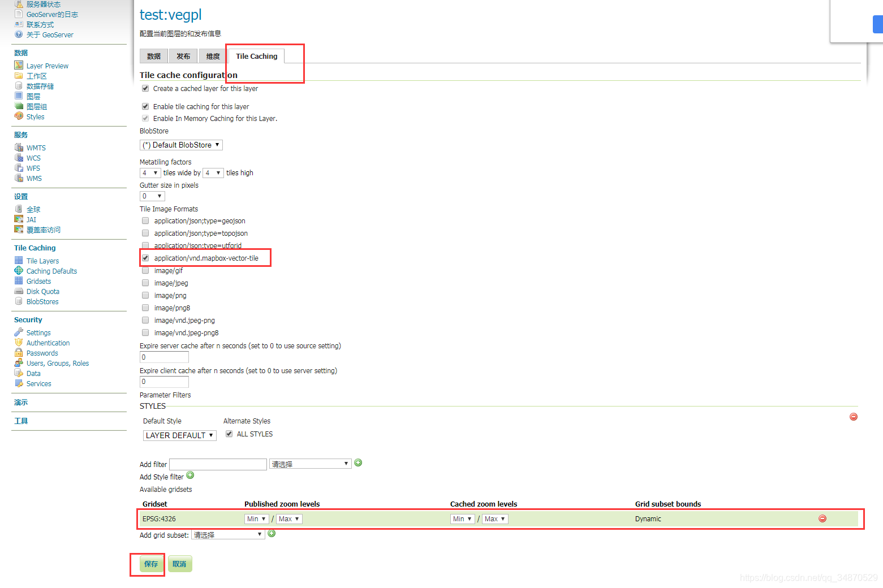Switch to the 发布 tab

click(x=183, y=56)
